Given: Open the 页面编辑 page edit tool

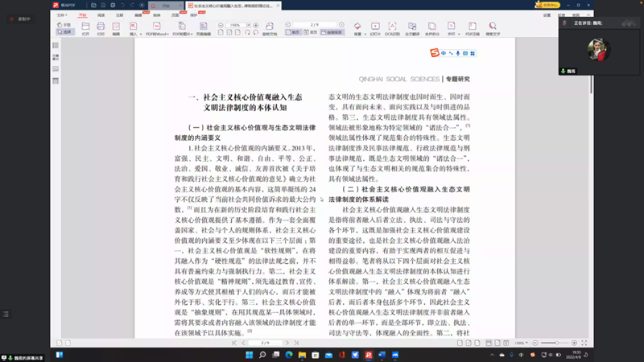Looking at the screenshot, I should click(203, 29).
